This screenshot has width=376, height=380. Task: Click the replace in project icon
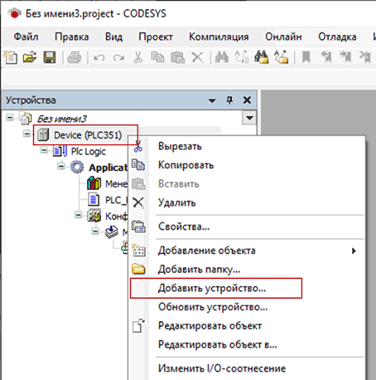tap(281, 57)
